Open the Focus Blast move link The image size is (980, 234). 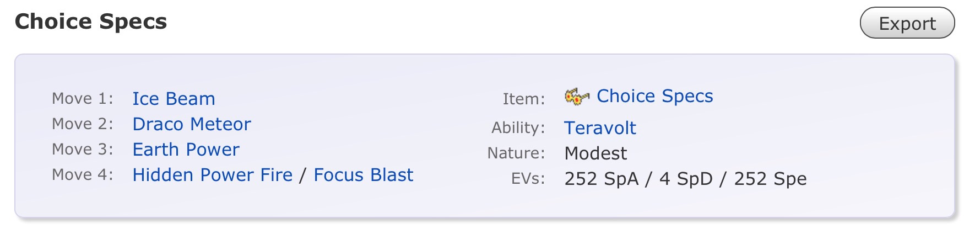pos(363,175)
